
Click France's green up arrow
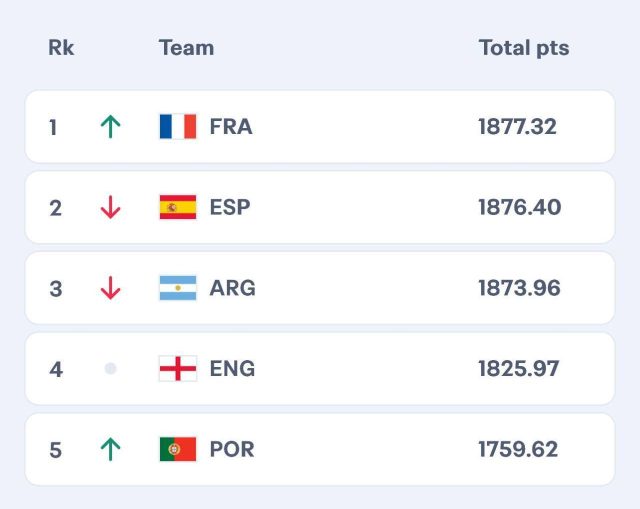click(x=110, y=127)
